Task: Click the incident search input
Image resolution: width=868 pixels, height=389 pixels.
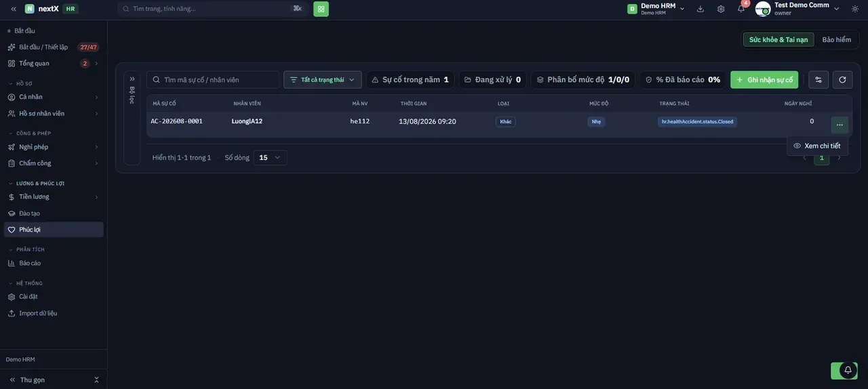Action: (x=213, y=80)
